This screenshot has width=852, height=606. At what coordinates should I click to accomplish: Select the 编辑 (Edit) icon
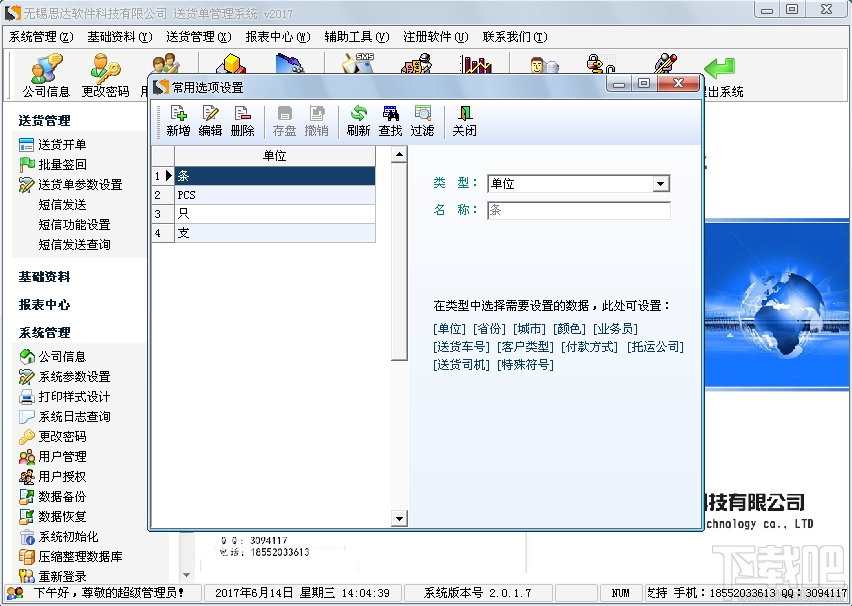click(209, 121)
